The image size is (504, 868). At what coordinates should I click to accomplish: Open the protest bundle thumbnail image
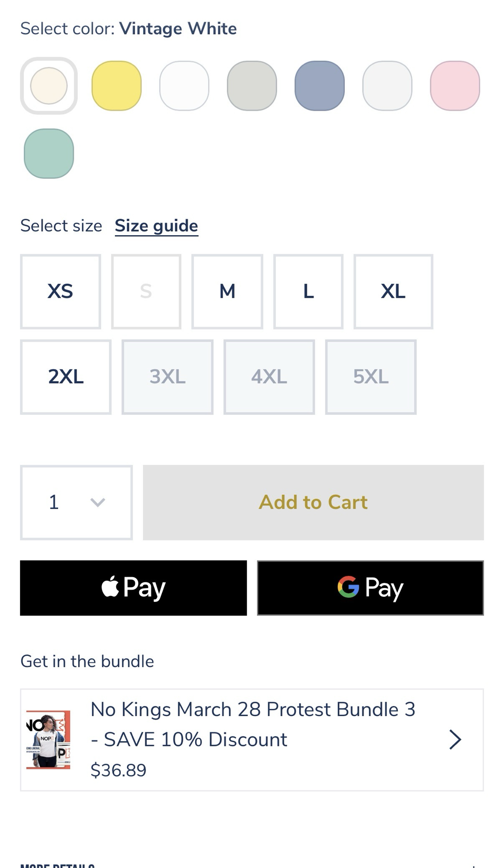48,739
